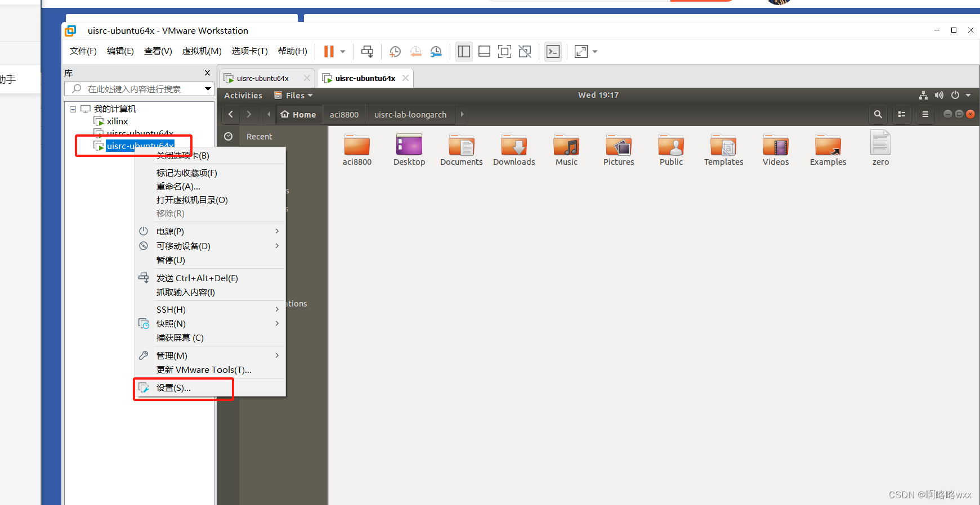
Task: Select 重命名(A)... in the context menu
Action: pyautogui.click(x=178, y=187)
